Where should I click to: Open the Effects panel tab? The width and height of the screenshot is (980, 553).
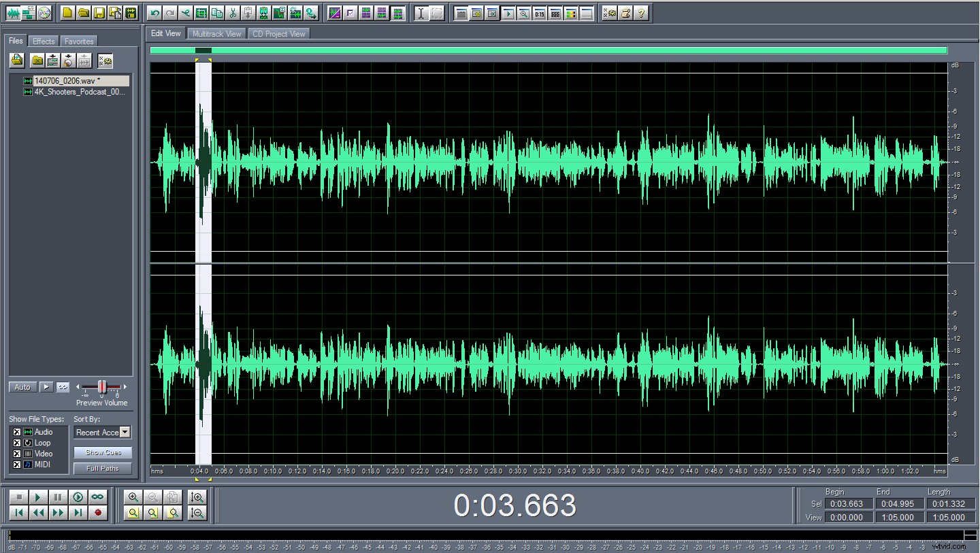43,41
